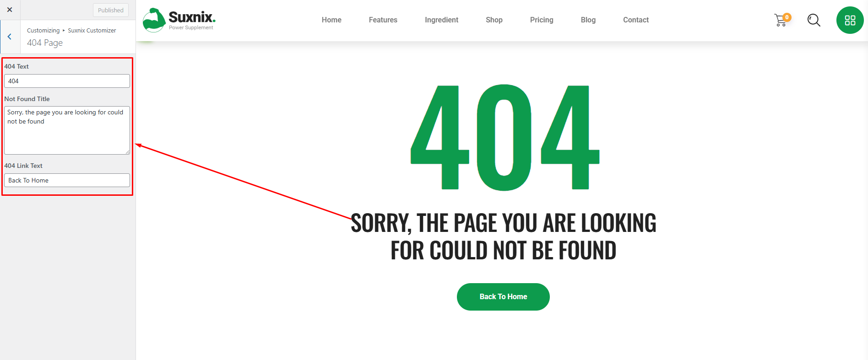Viewport: 868px width, 360px height.
Task: Close the customizer with the X icon
Action: (10, 10)
